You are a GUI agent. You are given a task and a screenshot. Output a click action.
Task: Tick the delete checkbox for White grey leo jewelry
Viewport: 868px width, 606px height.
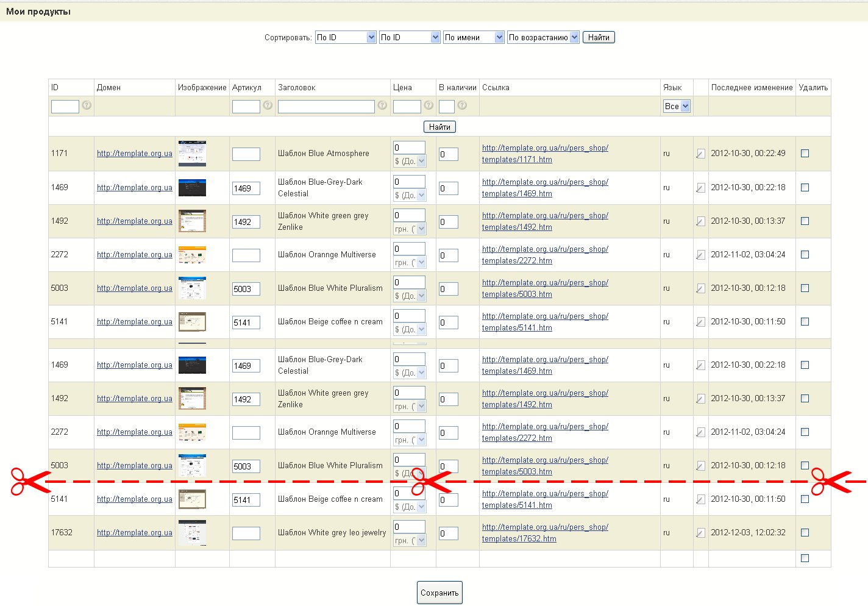(x=805, y=533)
